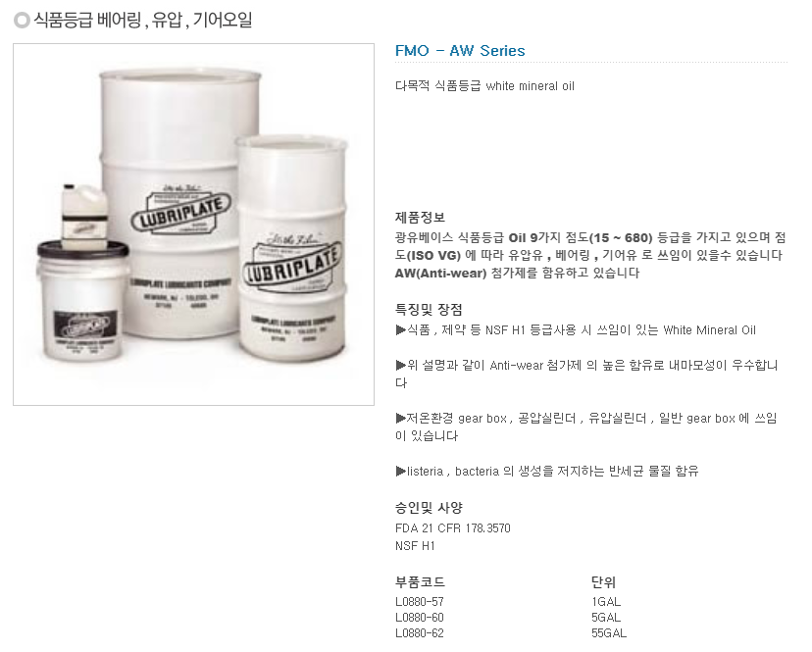This screenshot has height=652, width=812.
Task: Select part code L0880-57
Action: (420, 602)
